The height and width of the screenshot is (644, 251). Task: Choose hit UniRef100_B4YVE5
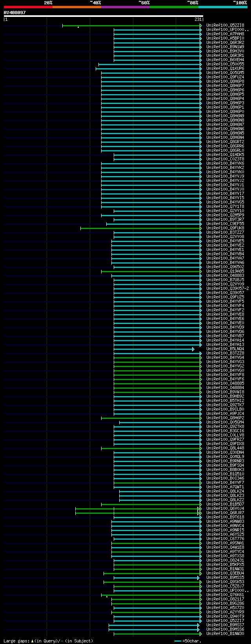pyautogui.click(x=225, y=241)
